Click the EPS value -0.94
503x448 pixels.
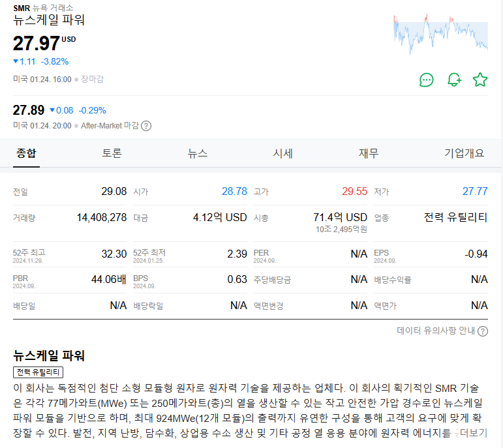pos(476,254)
